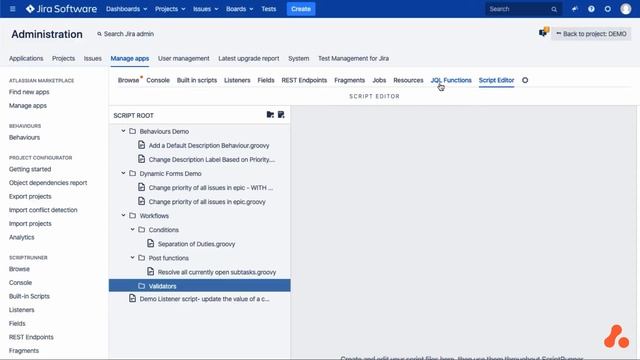Click the feedback icon beside Back to project
This screenshot has width=640, height=360.
tap(544, 33)
